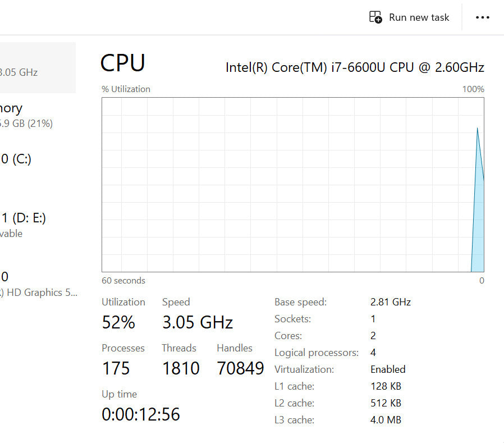The height and width of the screenshot is (443, 504).
Task: Click the Run new task icon
Action: (x=375, y=17)
